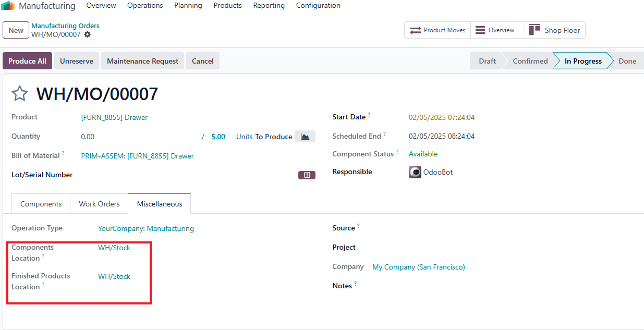Image resolution: width=644 pixels, height=330 pixels.
Task: Click the gear icon beside WH/MO/00007 breadcrumb
Action: (87, 34)
